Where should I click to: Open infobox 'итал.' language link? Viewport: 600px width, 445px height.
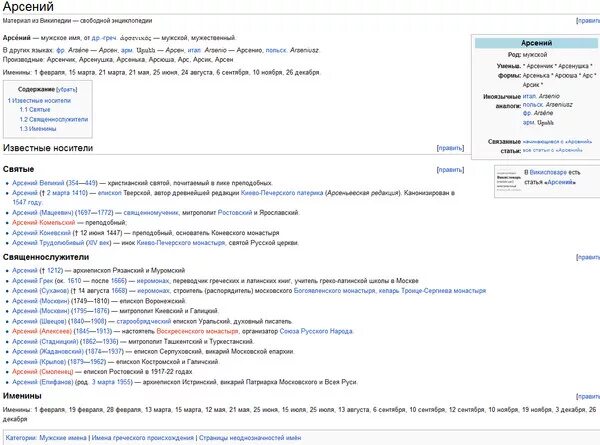pyautogui.click(x=530, y=96)
